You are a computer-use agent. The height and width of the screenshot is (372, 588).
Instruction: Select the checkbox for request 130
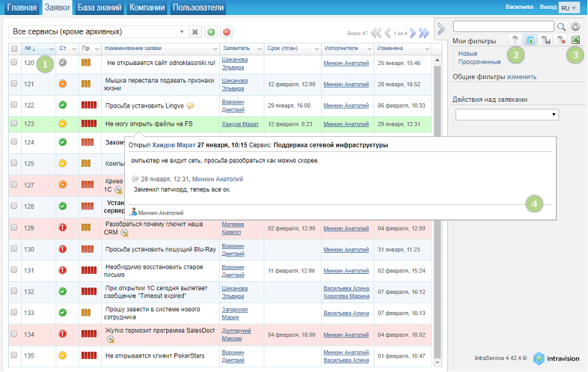14,249
